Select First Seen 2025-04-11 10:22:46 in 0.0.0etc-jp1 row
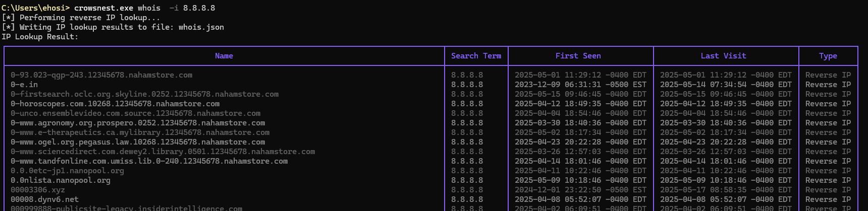The width and height of the screenshot is (868, 211). point(580,171)
